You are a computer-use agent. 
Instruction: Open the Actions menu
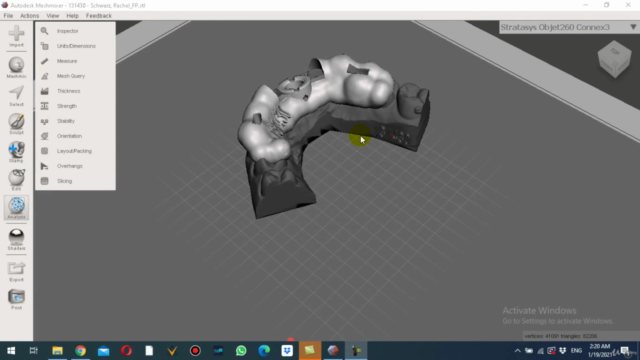pyautogui.click(x=29, y=16)
